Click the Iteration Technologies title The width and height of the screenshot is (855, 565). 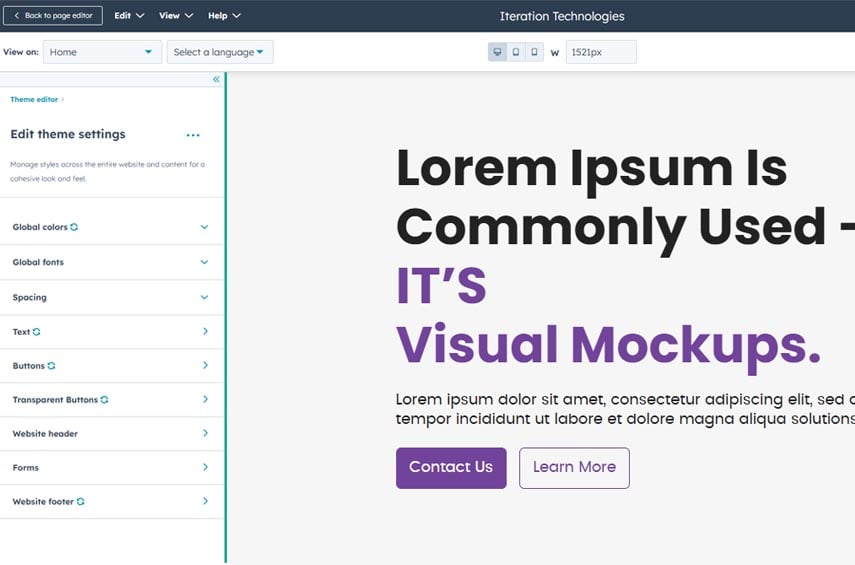click(x=562, y=16)
